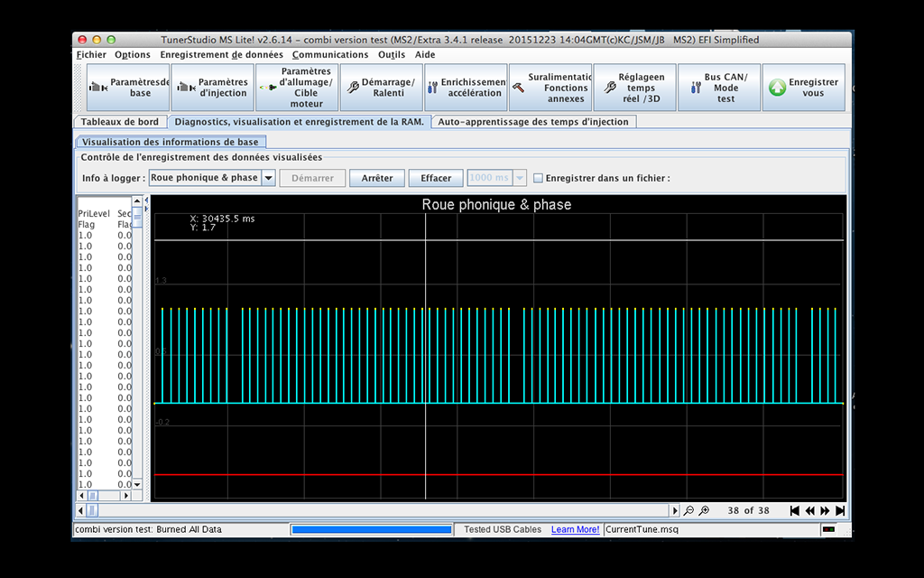Open Enrichissement accélération settings

click(x=466, y=88)
